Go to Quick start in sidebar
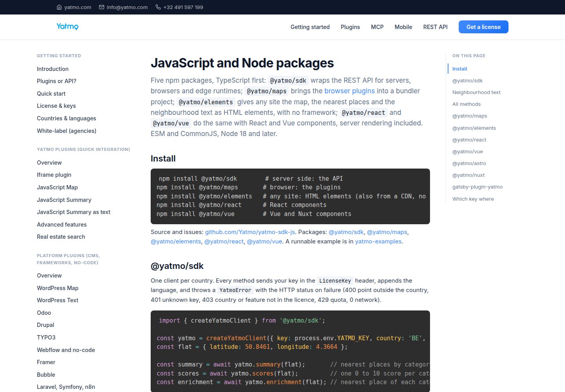This screenshot has height=392, width=565. tap(51, 94)
